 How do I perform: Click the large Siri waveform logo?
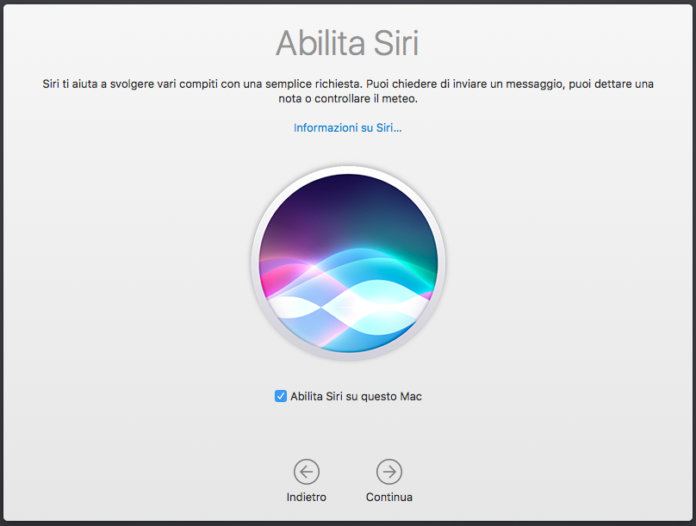(348, 263)
